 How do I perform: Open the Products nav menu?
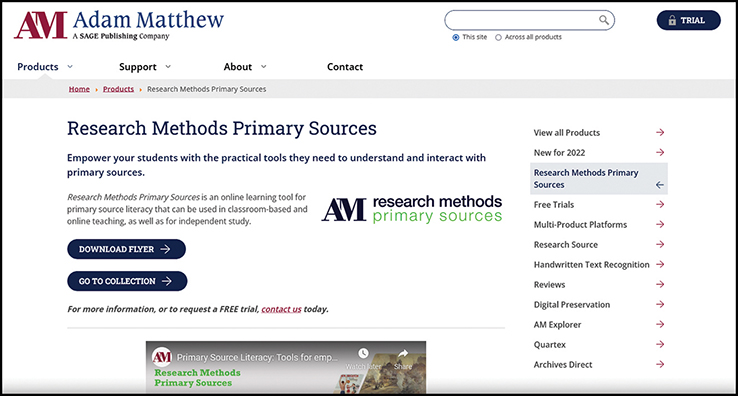(38, 67)
